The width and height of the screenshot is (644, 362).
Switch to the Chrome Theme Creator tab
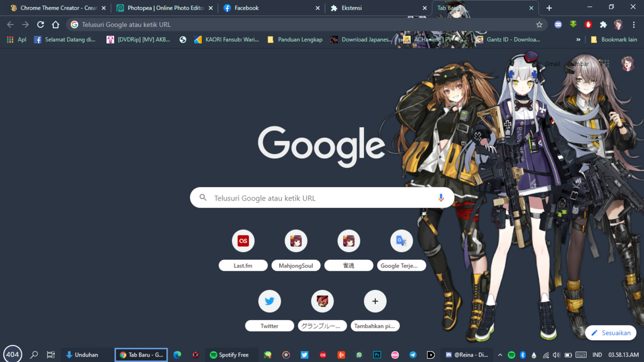click(x=58, y=8)
